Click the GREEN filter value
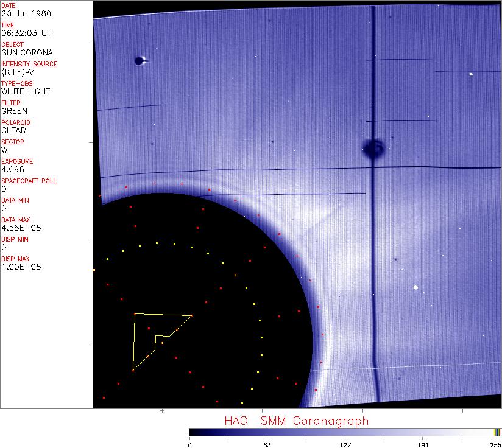 click(x=14, y=111)
